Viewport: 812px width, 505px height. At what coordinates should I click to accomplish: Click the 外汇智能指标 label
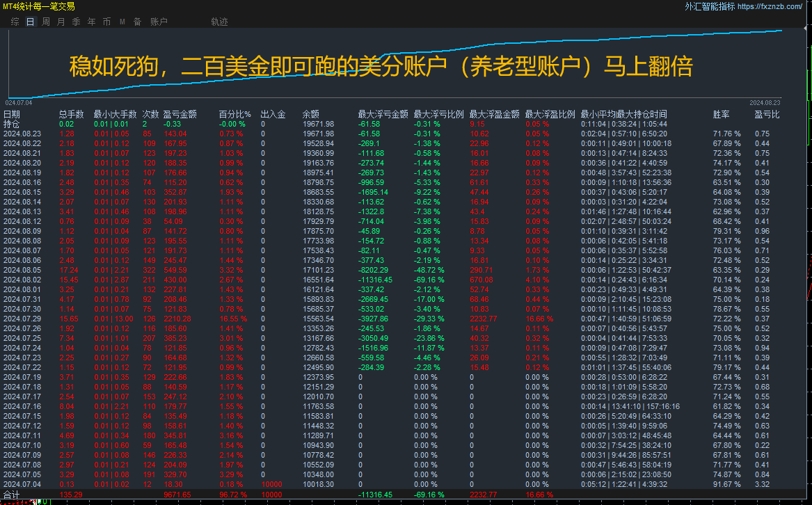pos(710,6)
